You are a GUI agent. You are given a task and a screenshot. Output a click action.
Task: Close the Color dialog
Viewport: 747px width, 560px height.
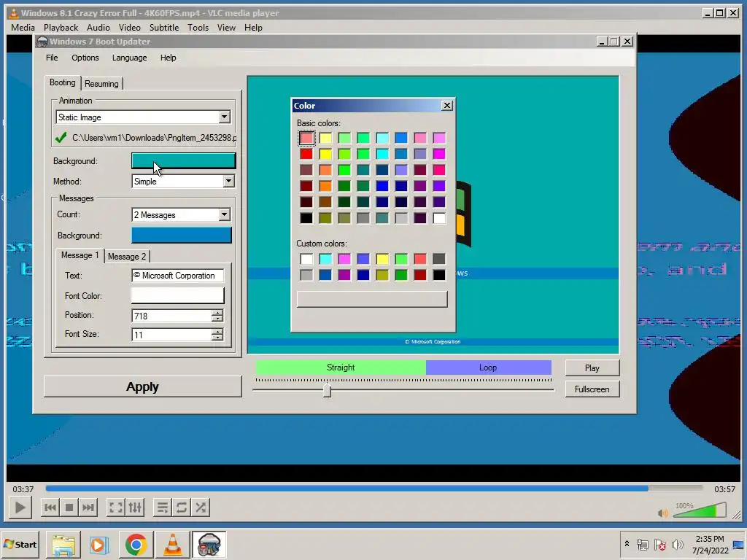pyautogui.click(x=447, y=105)
